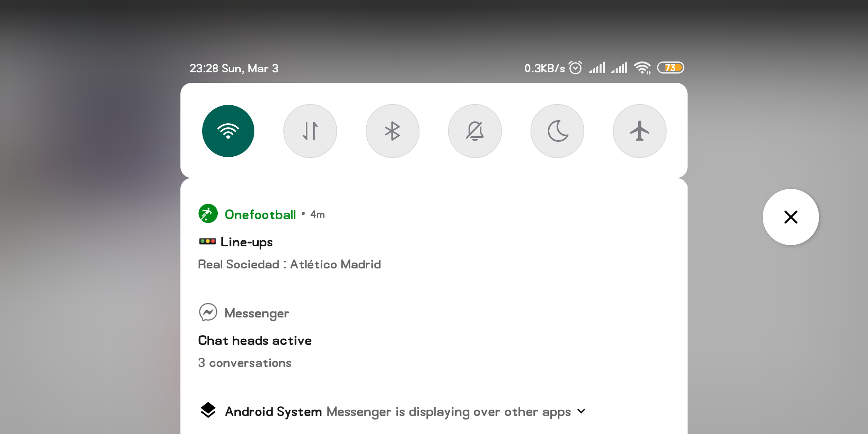
Task: Tap the 23:28 Sun, Mar 3 date
Action: tap(234, 69)
